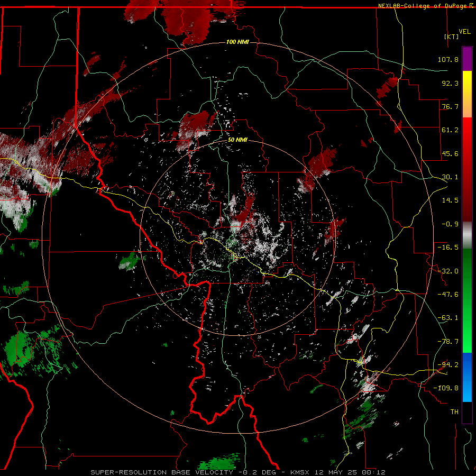Click the -94.2 velocity scale value
The image size is (476, 476).
[448, 365]
